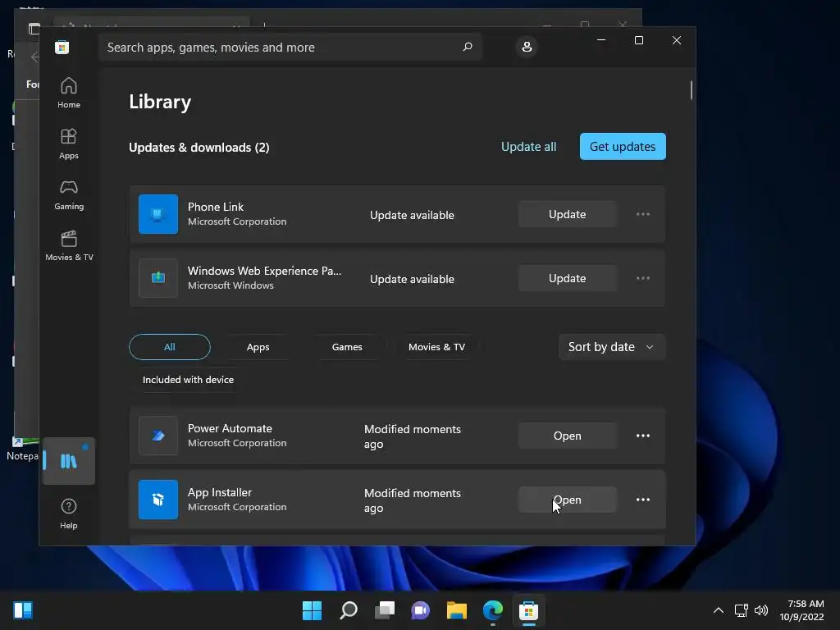Open the Home page in the sidebar
Screen dimensions: 840x630
tap(69, 94)
